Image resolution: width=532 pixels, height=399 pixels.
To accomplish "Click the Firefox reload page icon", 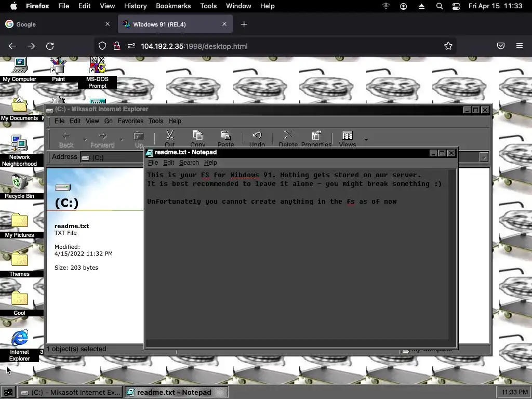I will click(50, 46).
